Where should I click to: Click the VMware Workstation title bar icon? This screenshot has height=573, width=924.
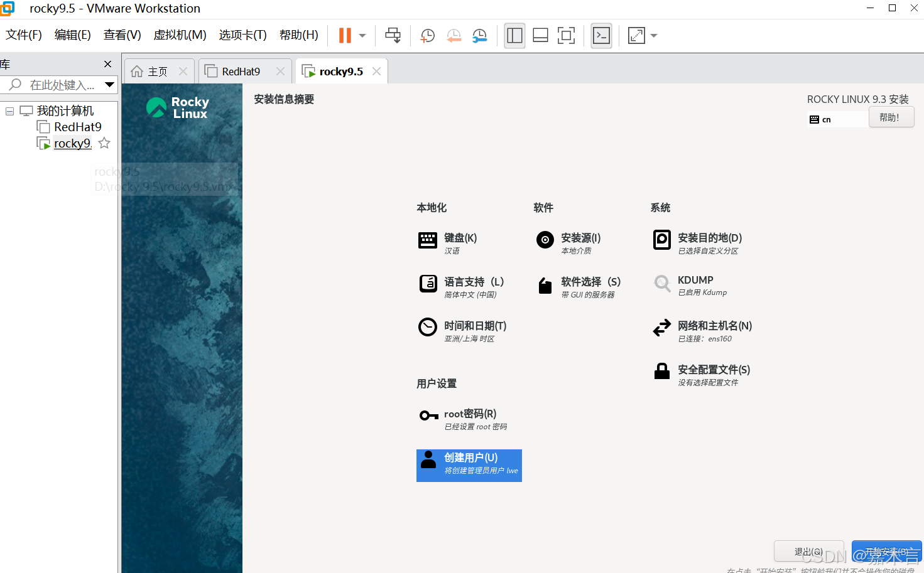click(7, 8)
